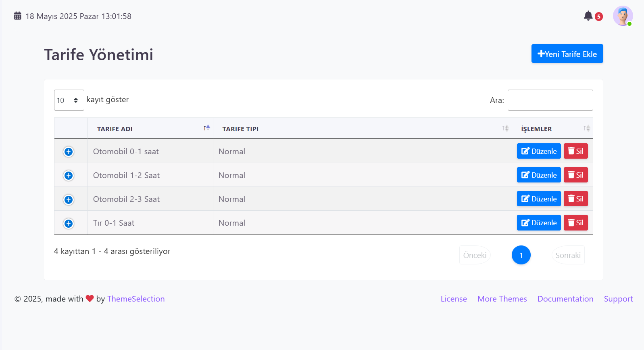Edit the Otomobil 2-3 Saat tariff
This screenshot has height=350, width=644.
click(539, 199)
